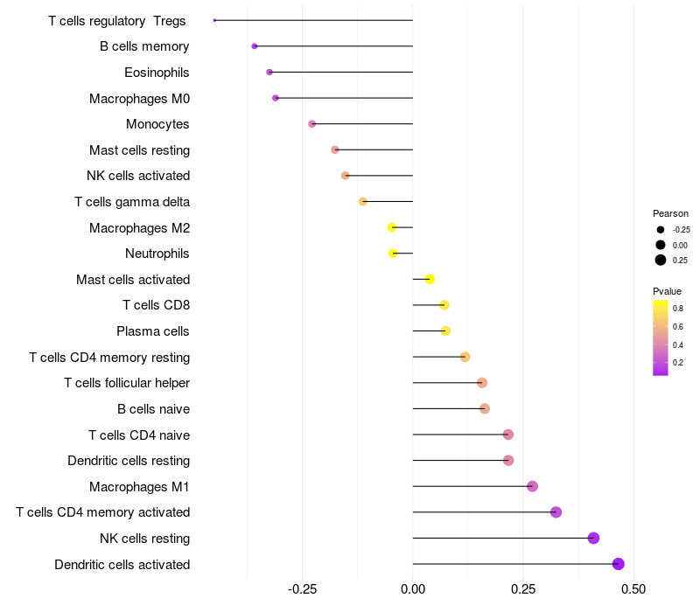Select the Plasma cells axis label

point(152,331)
